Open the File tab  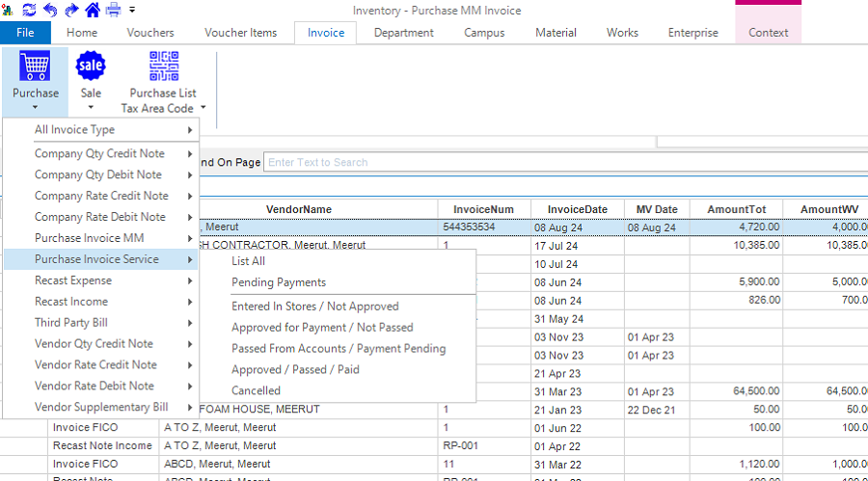[x=25, y=33]
